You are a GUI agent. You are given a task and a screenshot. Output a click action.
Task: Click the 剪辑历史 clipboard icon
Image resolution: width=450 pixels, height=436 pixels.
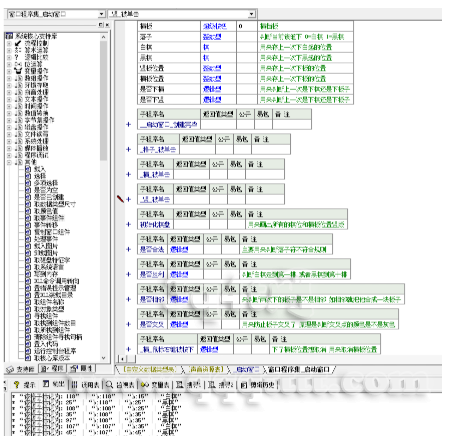pos(244,385)
